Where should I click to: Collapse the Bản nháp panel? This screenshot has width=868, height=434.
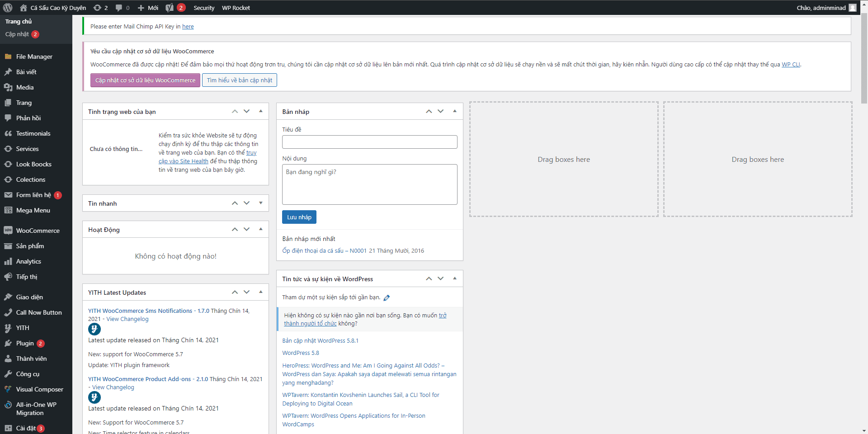tap(454, 111)
